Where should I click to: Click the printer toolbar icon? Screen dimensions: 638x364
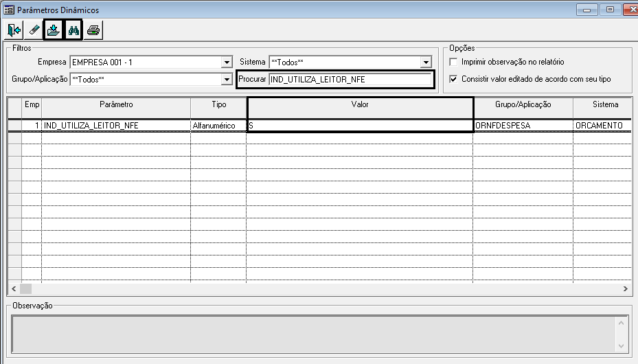coord(93,30)
